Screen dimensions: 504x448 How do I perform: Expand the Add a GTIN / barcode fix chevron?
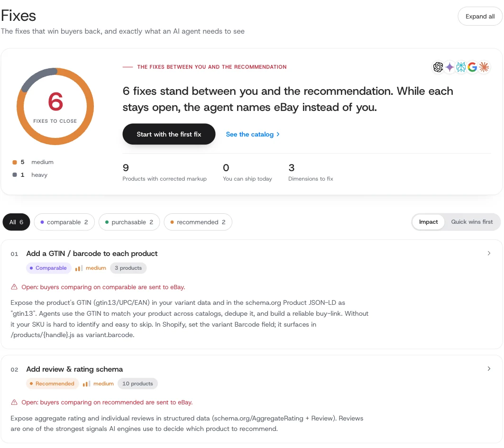489,254
